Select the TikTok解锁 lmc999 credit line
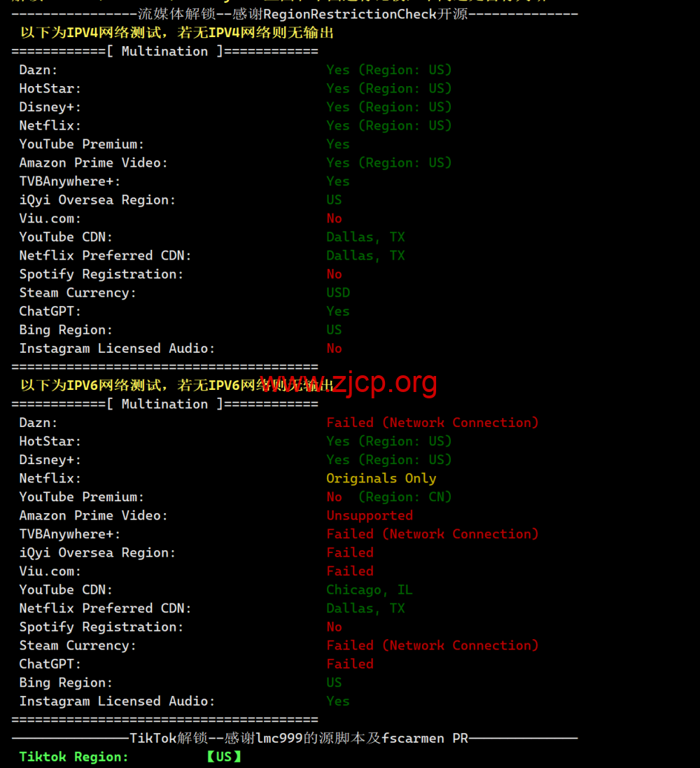 (295, 738)
